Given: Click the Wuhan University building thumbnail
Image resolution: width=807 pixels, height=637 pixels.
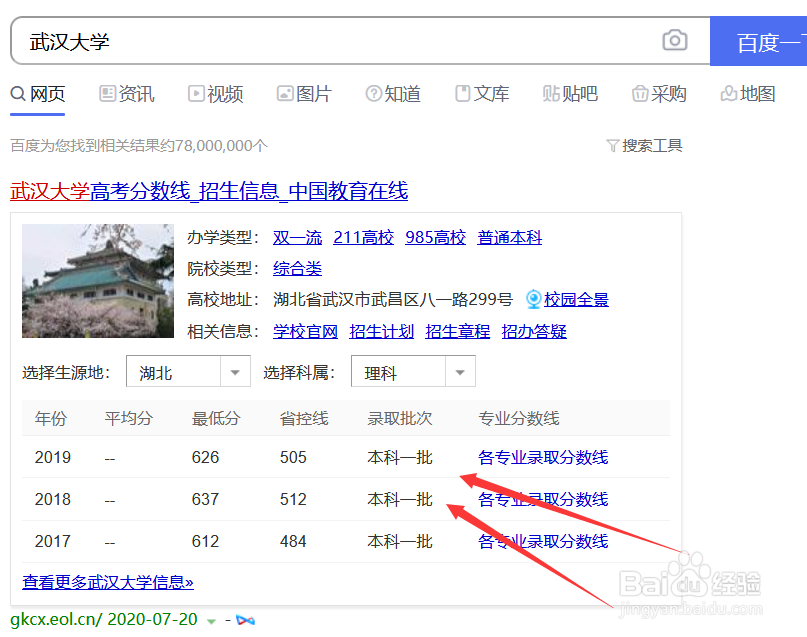Looking at the screenshot, I should point(98,281).
